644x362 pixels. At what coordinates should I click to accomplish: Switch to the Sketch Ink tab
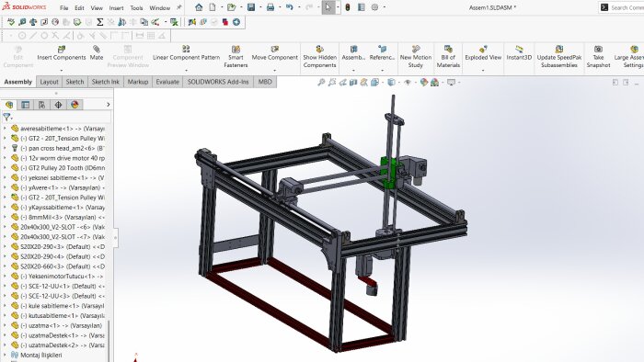point(106,82)
